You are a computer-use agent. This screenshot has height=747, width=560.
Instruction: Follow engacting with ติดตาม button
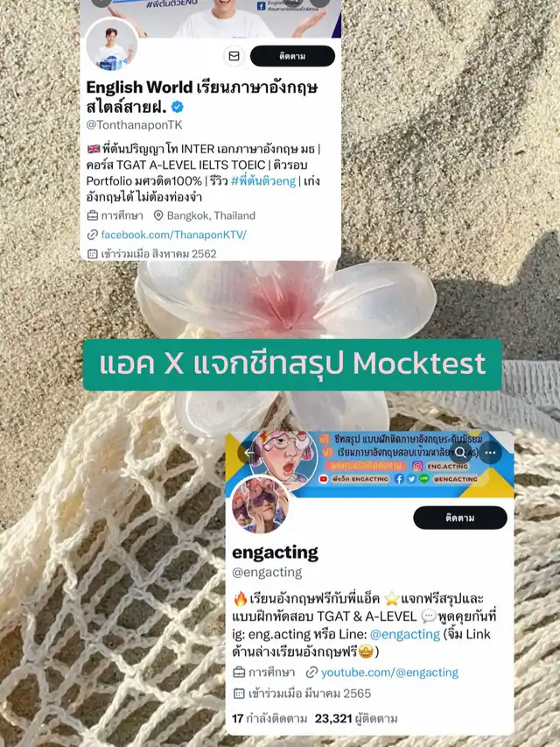[x=460, y=518]
